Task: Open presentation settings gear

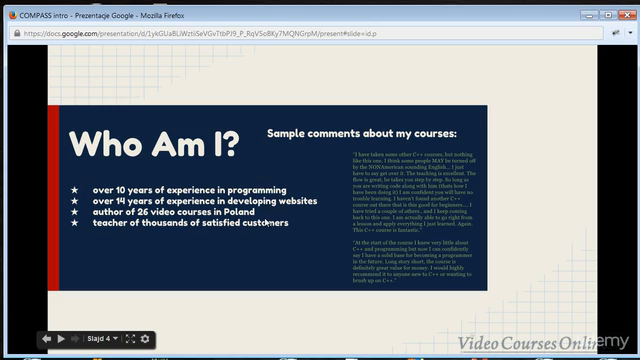Action: (x=145, y=339)
